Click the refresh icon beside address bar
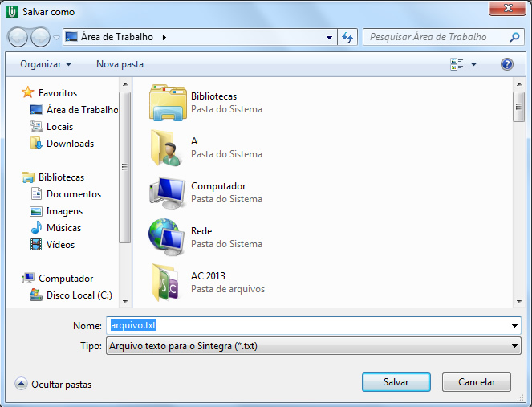This screenshot has height=407, width=532. (x=348, y=37)
